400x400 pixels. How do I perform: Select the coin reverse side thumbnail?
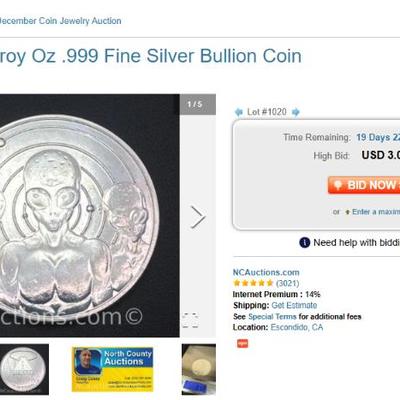coord(24,369)
